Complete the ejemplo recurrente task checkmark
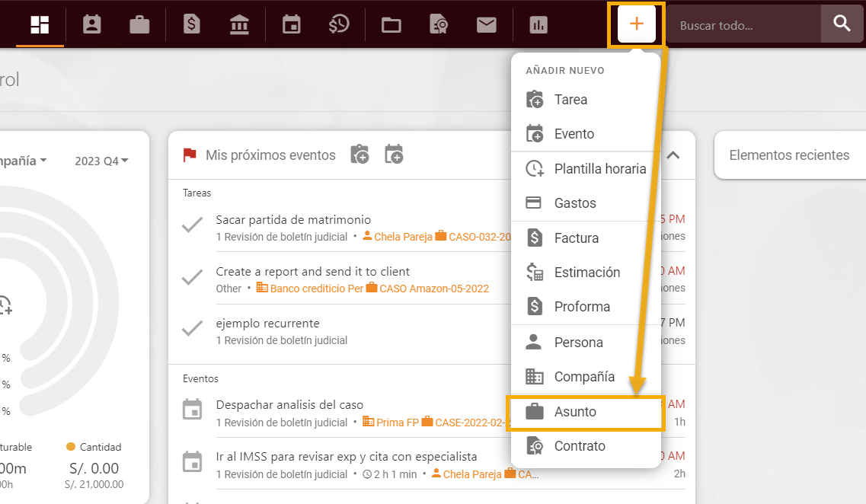This screenshot has height=504, width=866. [x=192, y=329]
